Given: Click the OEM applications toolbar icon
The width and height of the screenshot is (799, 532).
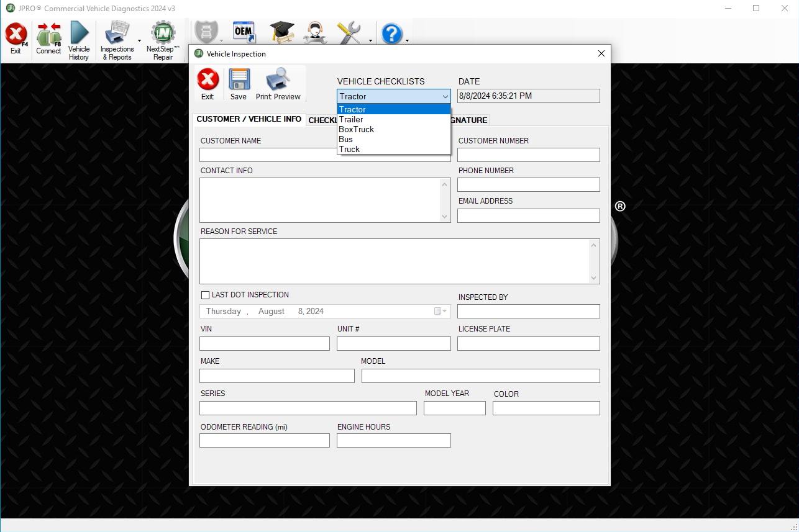Looking at the screenshot, I should (x=244, y=31).
